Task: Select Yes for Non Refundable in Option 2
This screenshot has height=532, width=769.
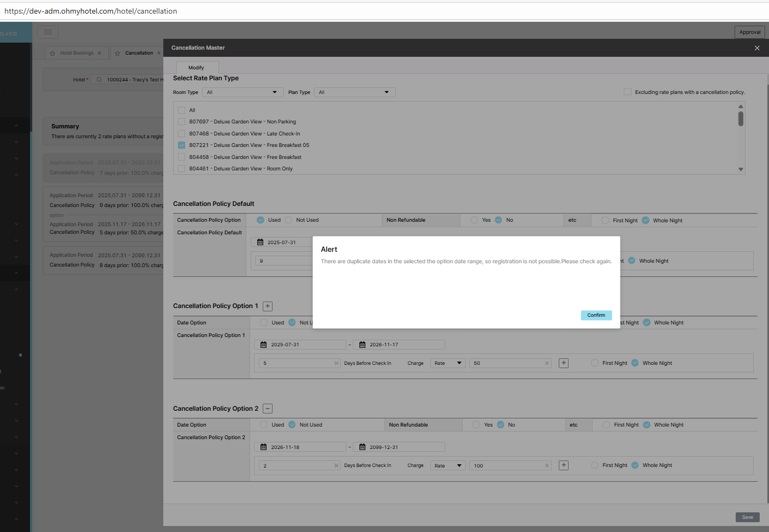Action: pos(477,425)
